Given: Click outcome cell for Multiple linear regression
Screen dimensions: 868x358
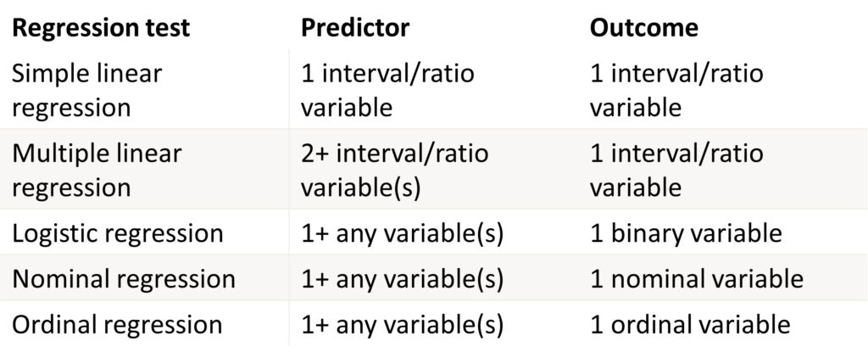Looking at the screenshot, I should (676, 171).
